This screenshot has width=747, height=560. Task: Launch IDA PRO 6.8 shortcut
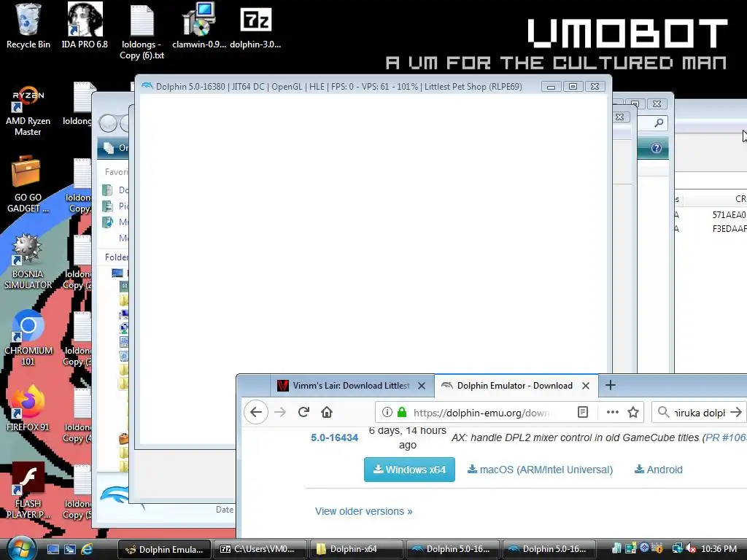85,27
